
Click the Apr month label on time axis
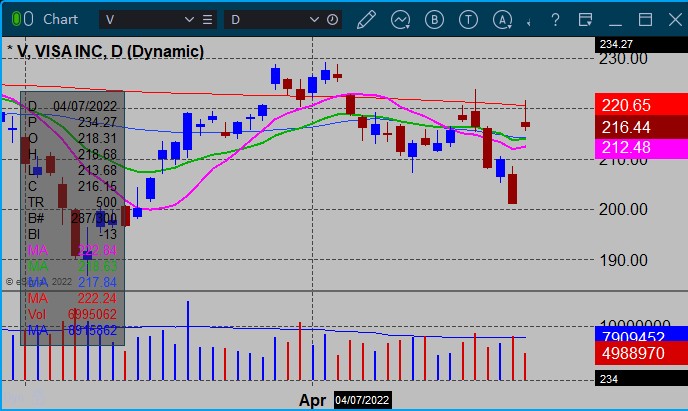click(312, 400)
